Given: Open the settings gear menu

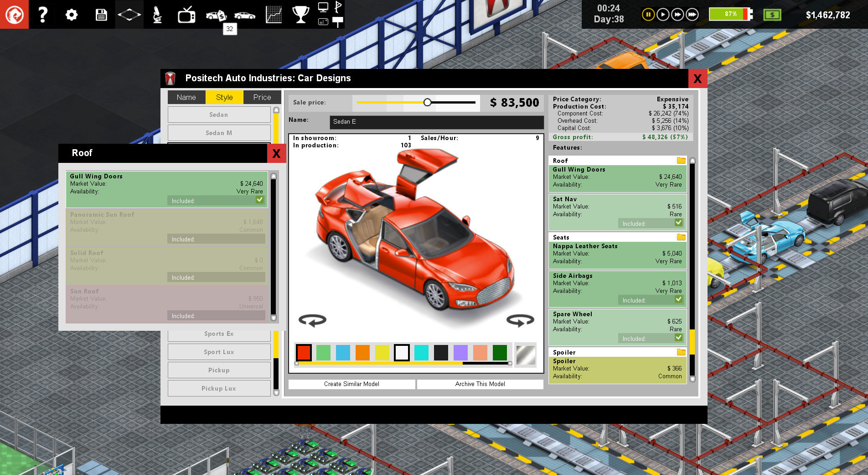Looking at the screenshot, I should (x=71, y=14).
